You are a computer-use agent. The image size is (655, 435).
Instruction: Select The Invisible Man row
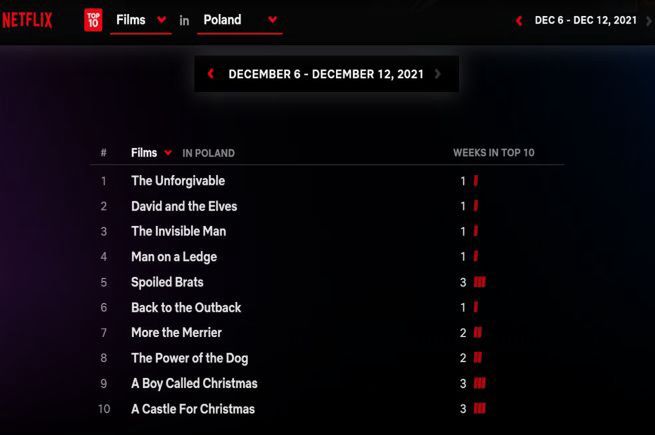point(327,231)
